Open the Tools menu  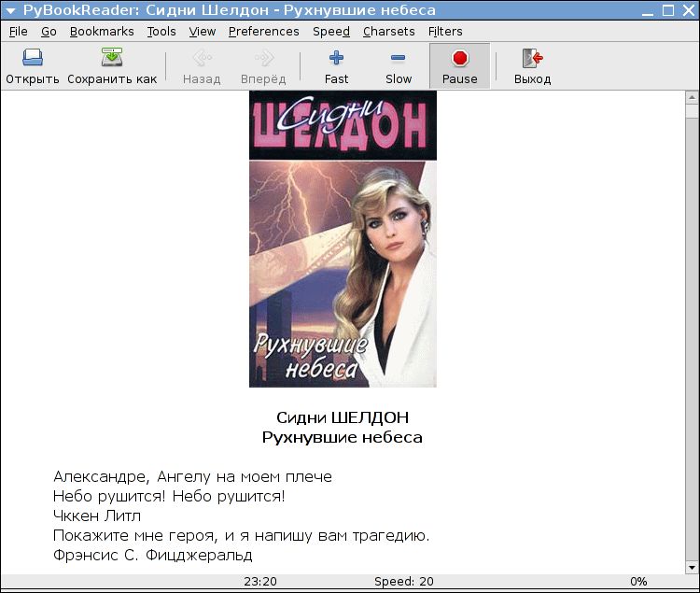pos(161,31)
